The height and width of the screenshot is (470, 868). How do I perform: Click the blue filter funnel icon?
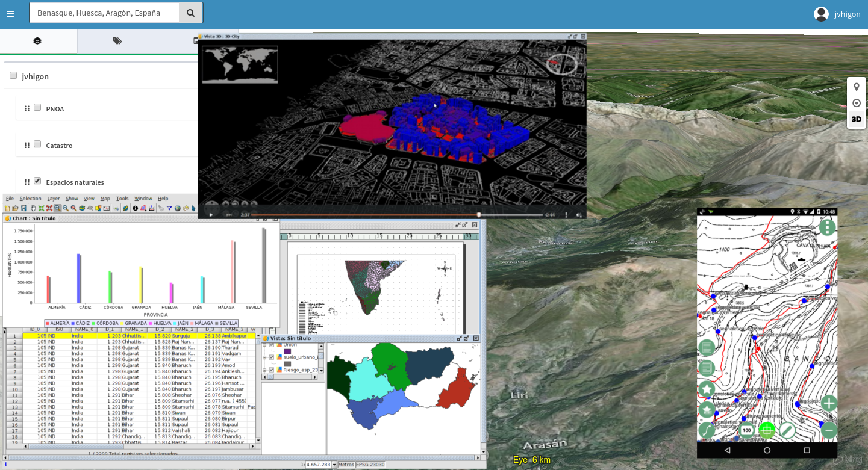(x=169, y=208)
